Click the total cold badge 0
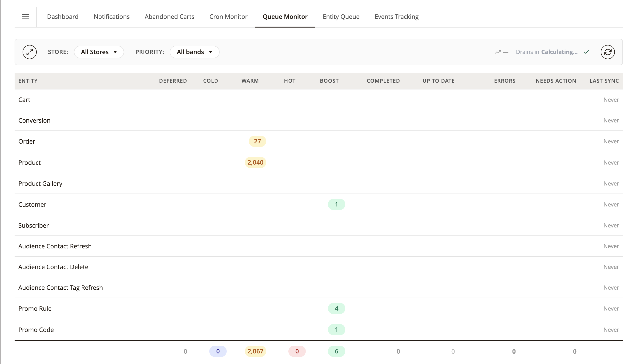The height and width of the screenshot is (364, 637). [218, 351]
